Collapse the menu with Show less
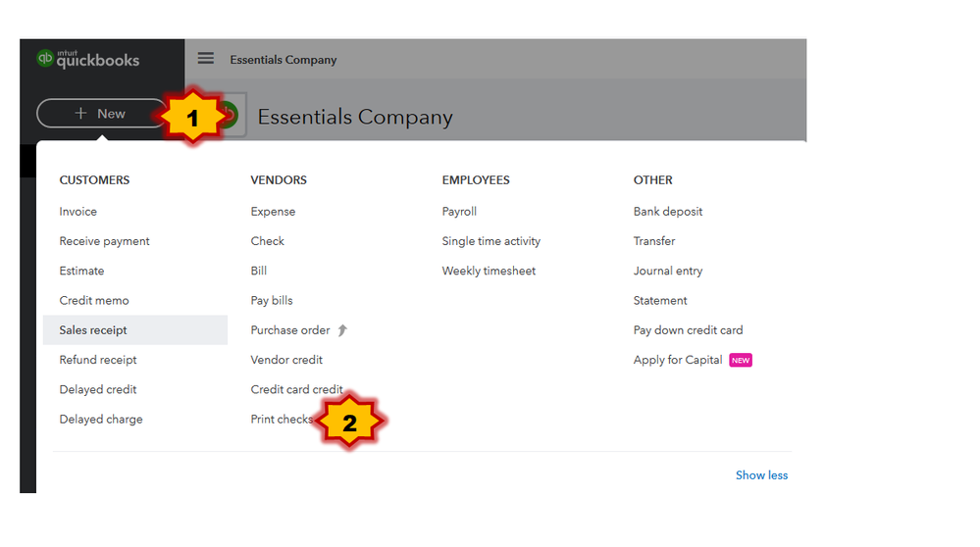Screen dimensions: 980x547 [x=761, y=475]
